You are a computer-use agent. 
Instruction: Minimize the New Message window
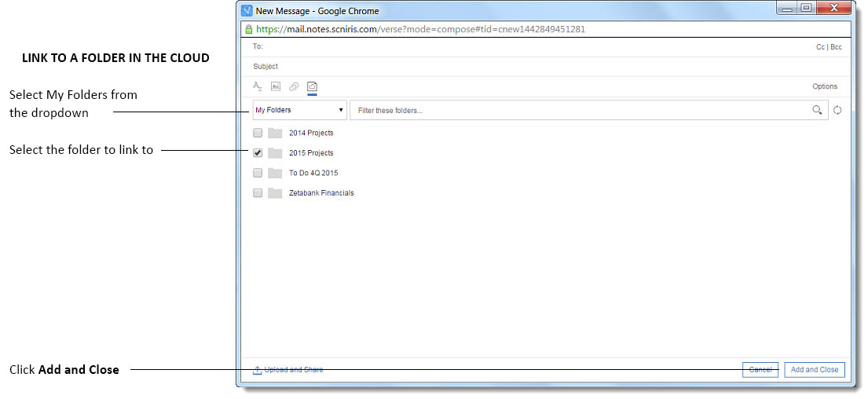pos(786,9)
